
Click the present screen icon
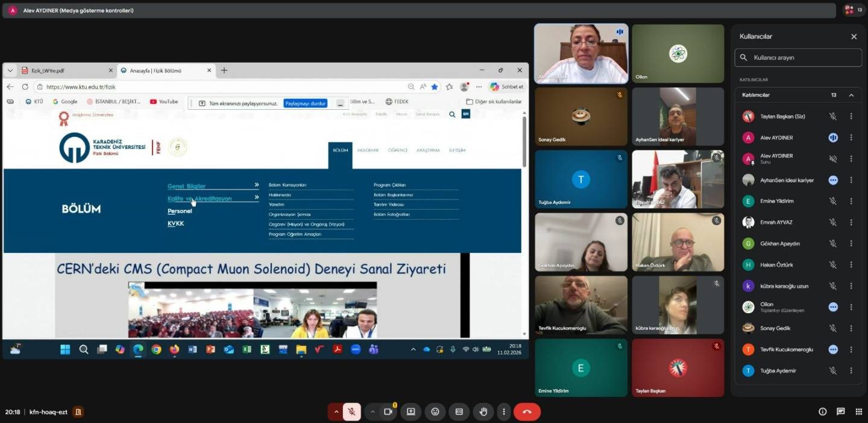(x=410, y=412)
